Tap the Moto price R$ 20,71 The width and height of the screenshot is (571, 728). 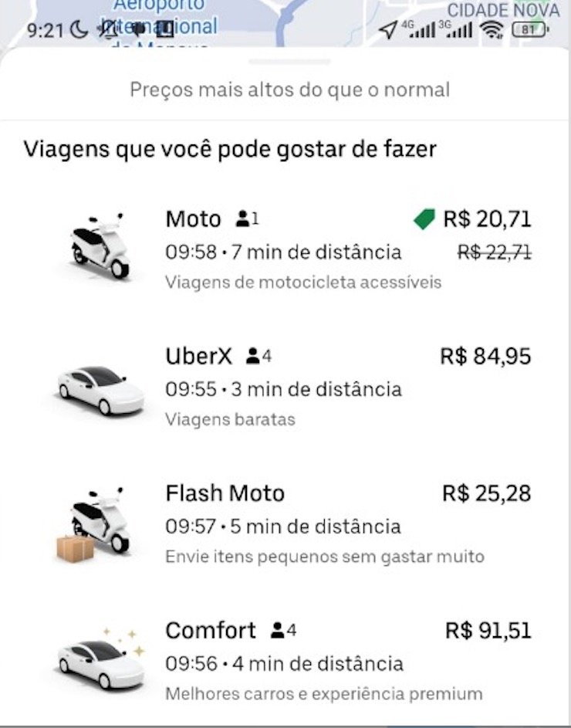coord(487,219)
